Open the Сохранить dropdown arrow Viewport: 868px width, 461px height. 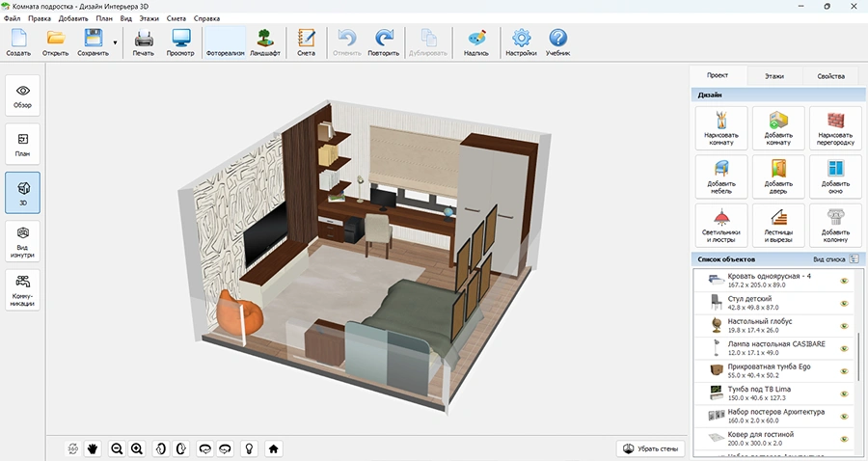pyautogui.click(x=116, y=43)
